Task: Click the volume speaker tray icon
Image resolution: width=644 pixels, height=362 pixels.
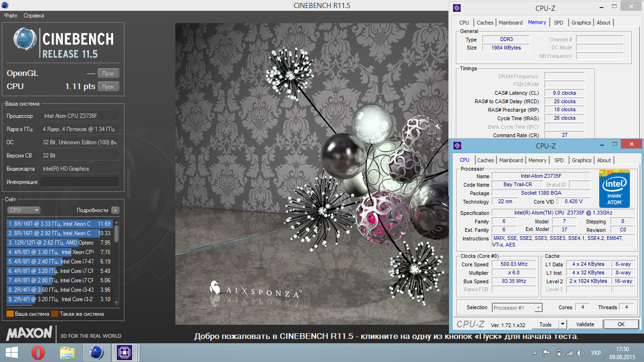Action: [x=580, y=353]
